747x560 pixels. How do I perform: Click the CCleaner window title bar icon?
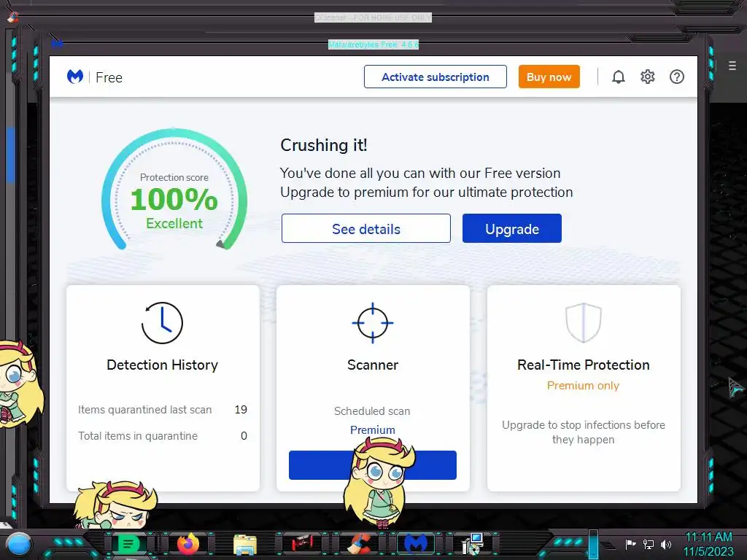point(13,17)
